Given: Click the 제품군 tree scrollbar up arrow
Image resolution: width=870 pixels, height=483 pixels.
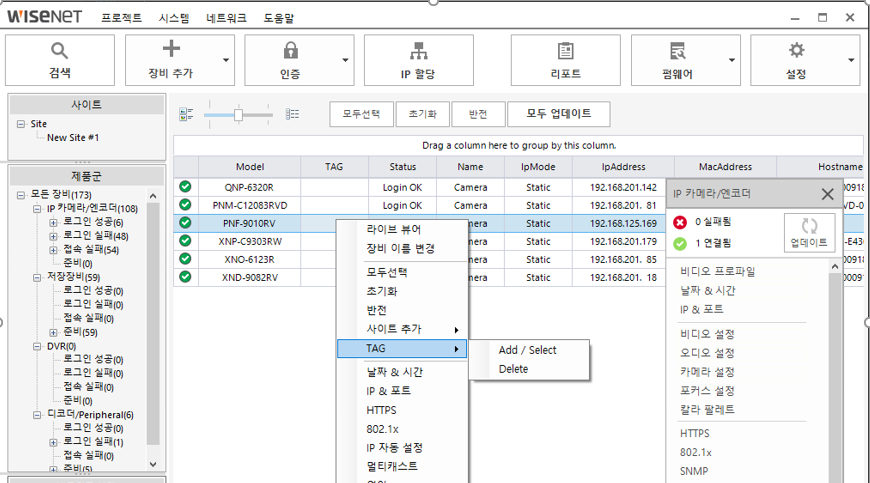Looking at the screenshot, I should (153, 196).
